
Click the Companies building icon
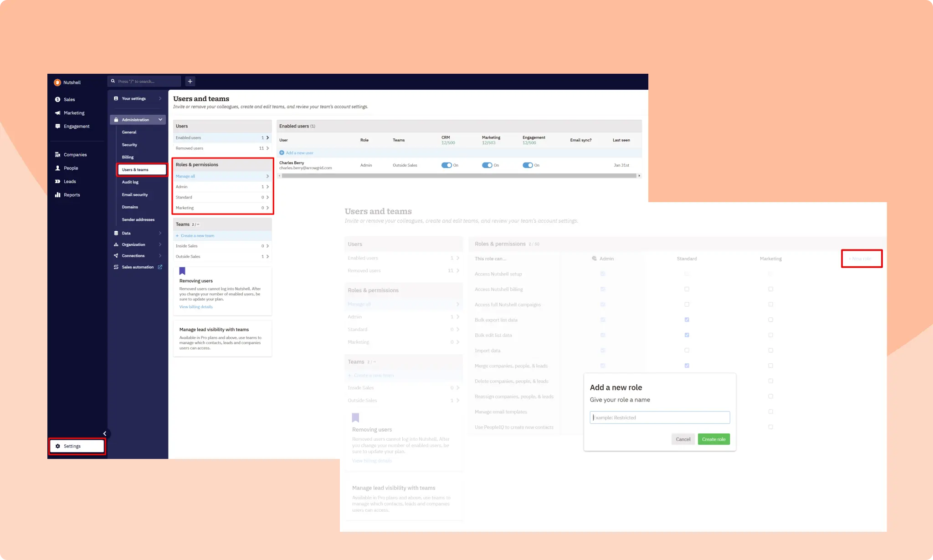pos(57,155)
